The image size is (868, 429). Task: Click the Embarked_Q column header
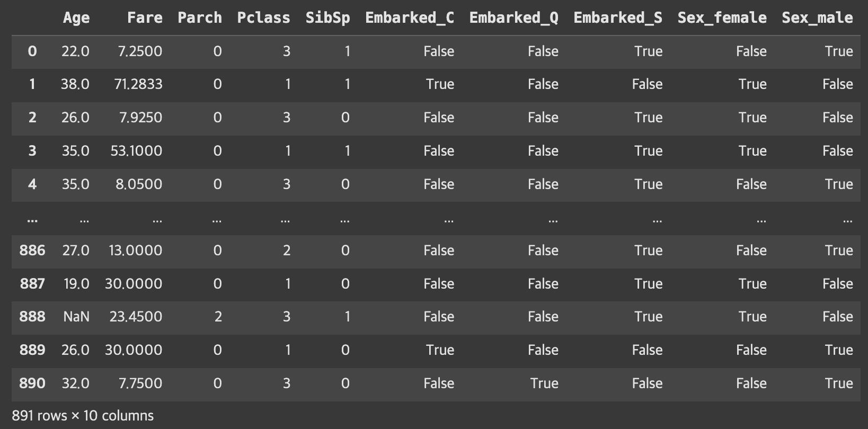[x=514, y=18]
